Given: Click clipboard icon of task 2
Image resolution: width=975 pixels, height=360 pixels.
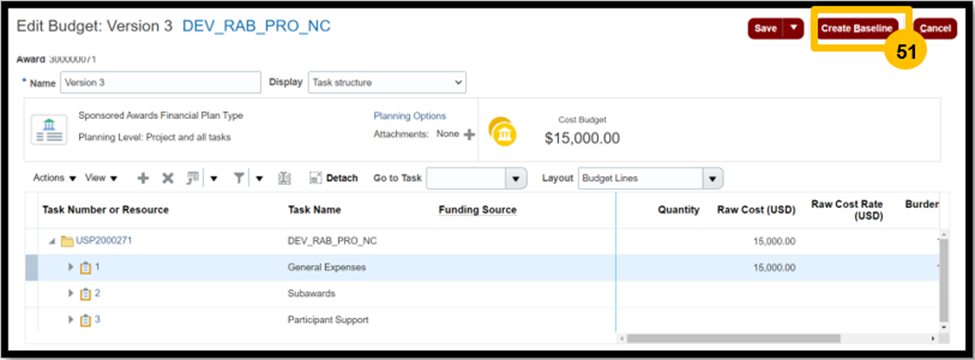Looking at the screenshot, I should click(x=86, y=294).
